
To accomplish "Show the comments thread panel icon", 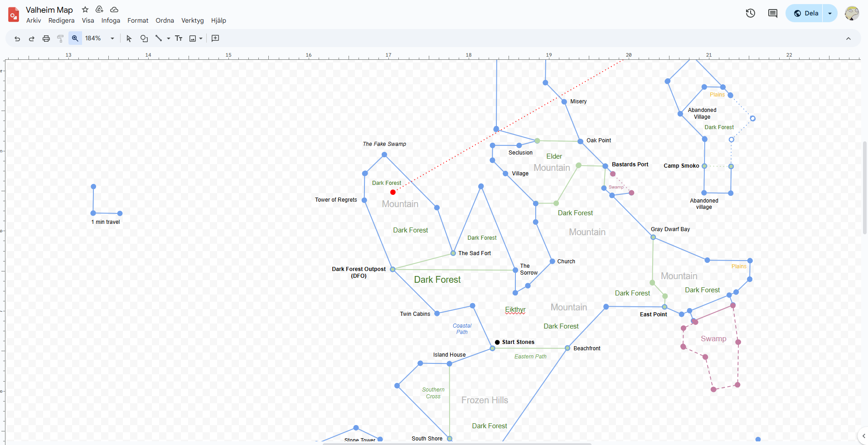I will tap(773, 13).
